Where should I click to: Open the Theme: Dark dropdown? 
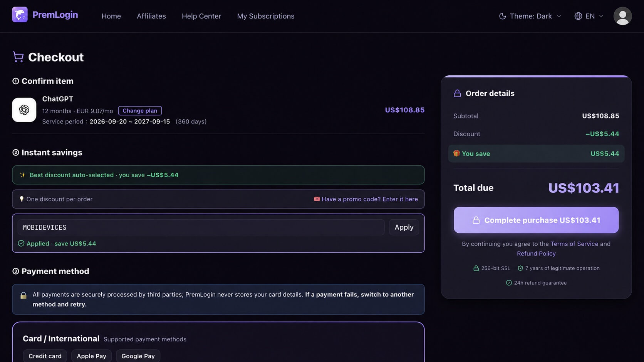coord(530,16)
